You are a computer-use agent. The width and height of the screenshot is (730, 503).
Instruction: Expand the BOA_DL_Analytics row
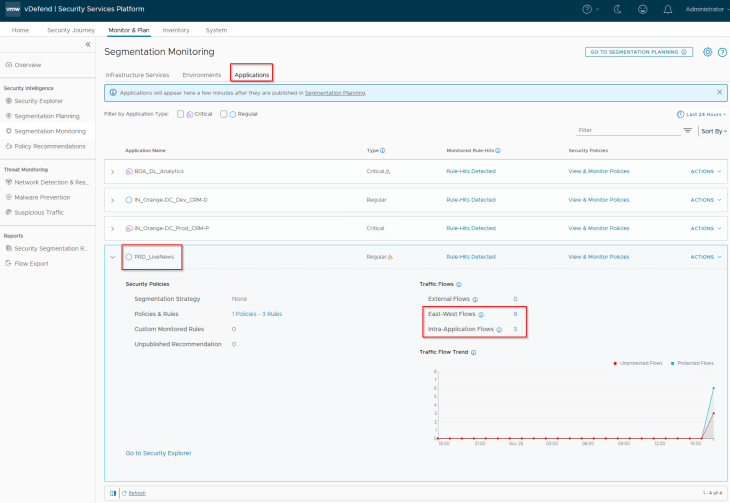112,171
